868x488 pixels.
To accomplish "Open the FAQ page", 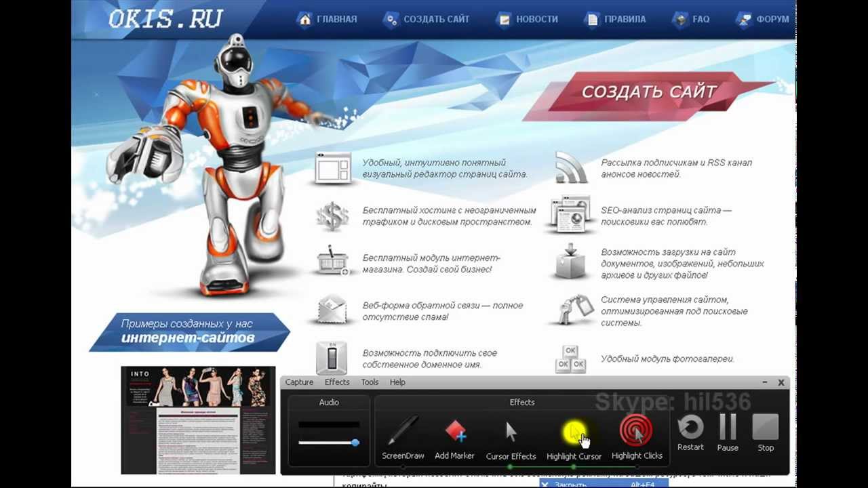I will 701,19.
